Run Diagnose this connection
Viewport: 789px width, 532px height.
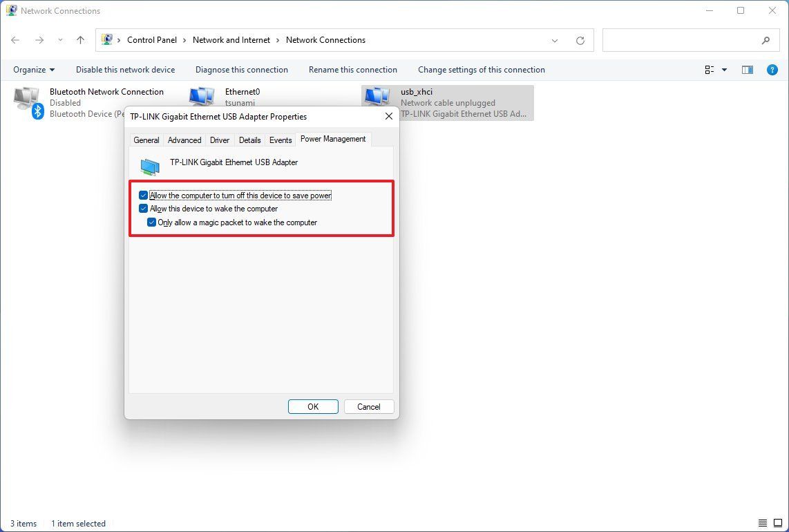[241, 69]
